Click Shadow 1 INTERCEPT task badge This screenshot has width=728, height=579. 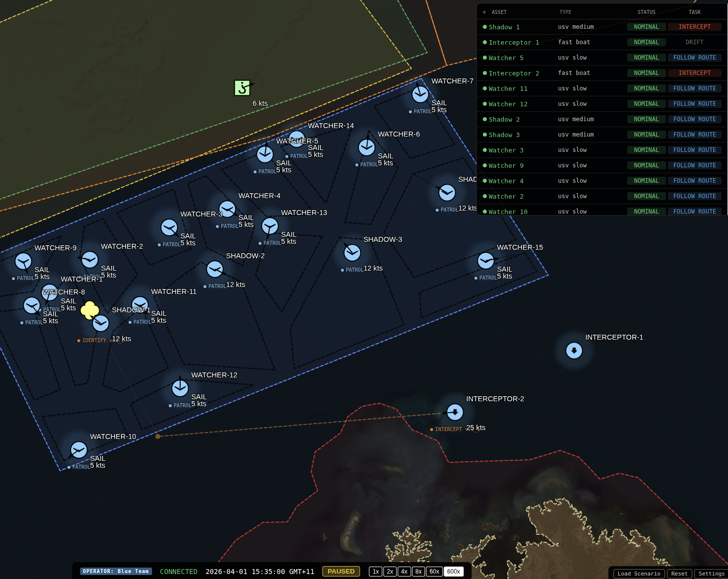click(x=694, y=27)
